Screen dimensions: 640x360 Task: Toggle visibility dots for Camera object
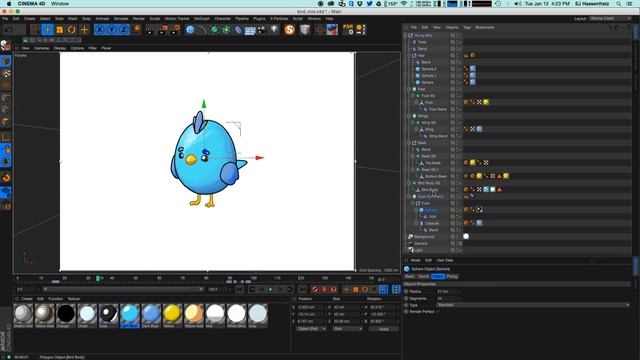(x=458, y=243)
